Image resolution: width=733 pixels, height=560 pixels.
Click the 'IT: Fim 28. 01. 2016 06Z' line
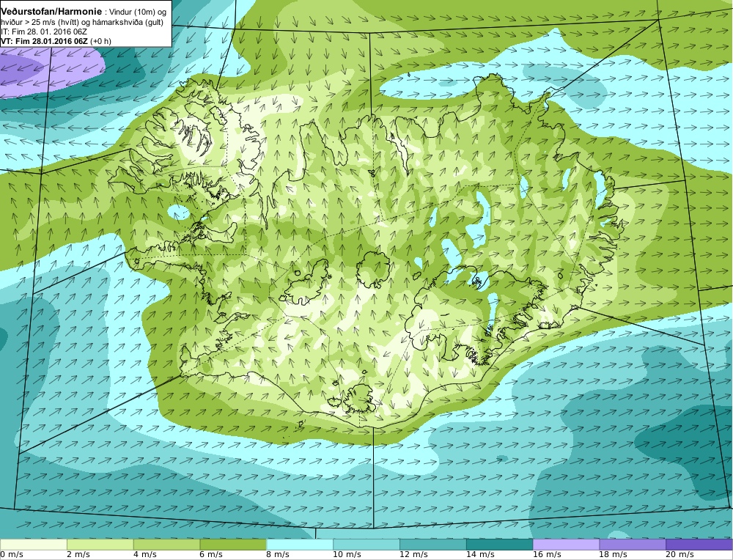point(44,32)
